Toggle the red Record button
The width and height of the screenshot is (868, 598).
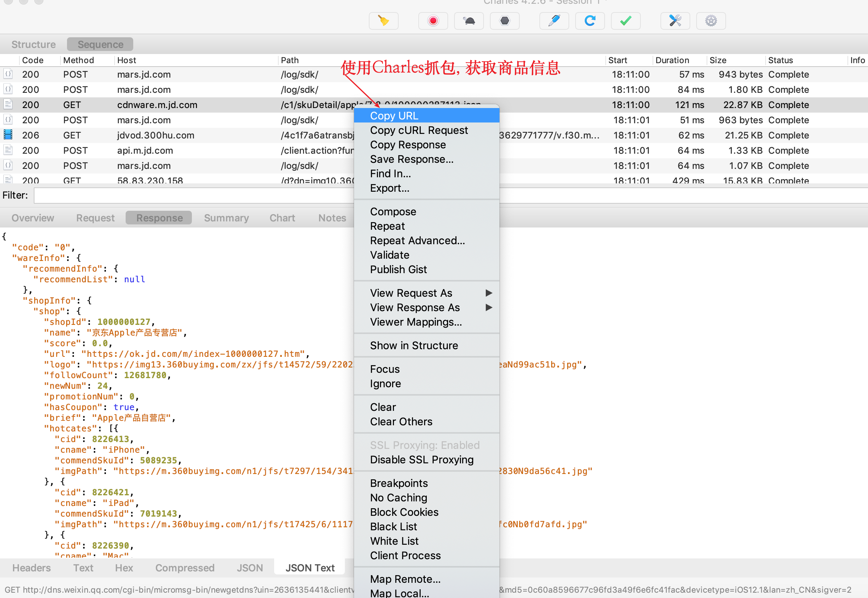pyautogui.click(x=433, y=21)
